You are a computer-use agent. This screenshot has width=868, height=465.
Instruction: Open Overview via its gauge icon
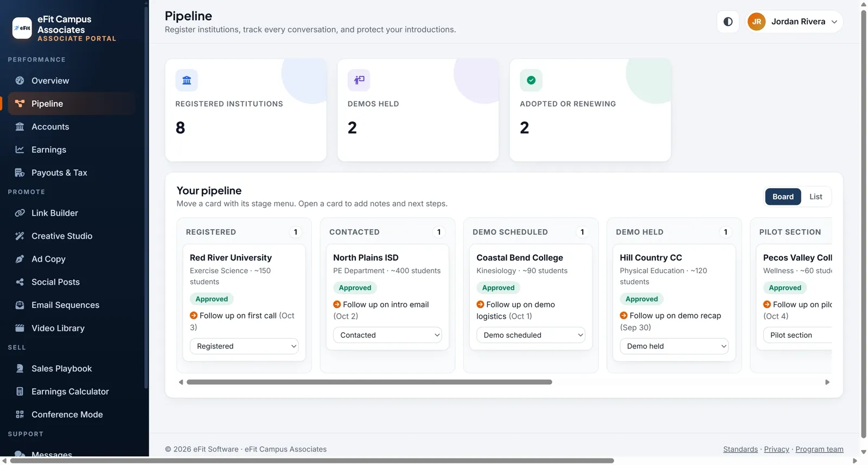[20, 81]
